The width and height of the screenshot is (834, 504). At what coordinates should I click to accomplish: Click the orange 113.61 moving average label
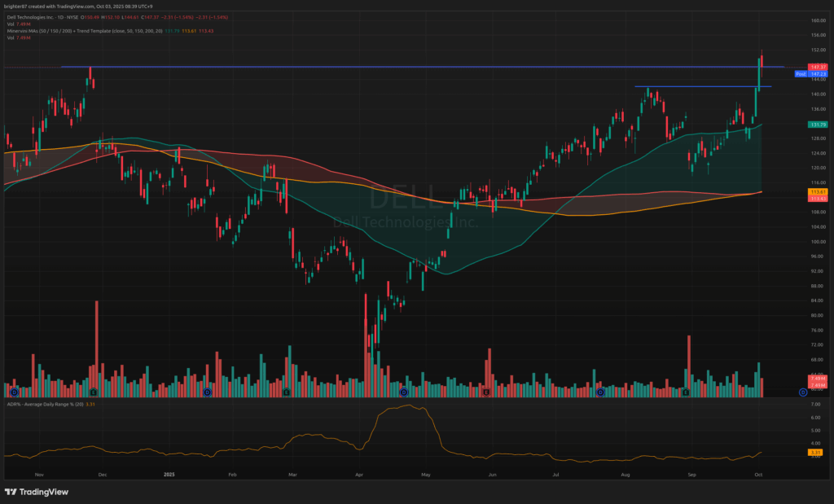818,191
